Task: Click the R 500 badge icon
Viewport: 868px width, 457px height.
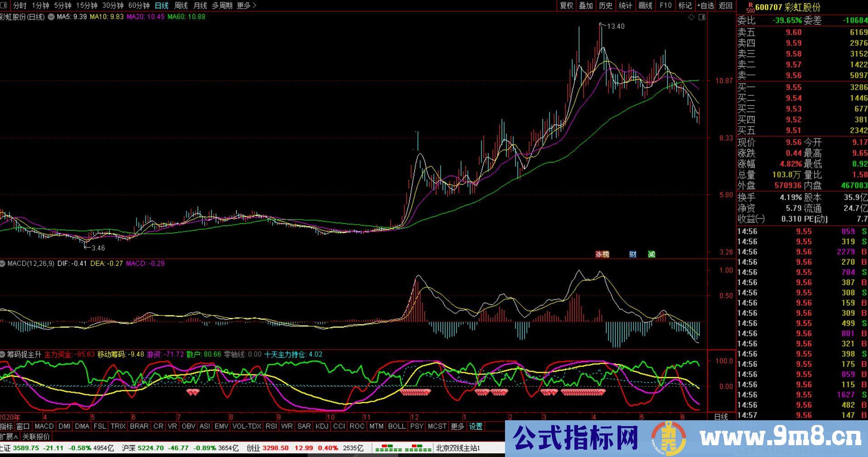Action: point(750,7)
